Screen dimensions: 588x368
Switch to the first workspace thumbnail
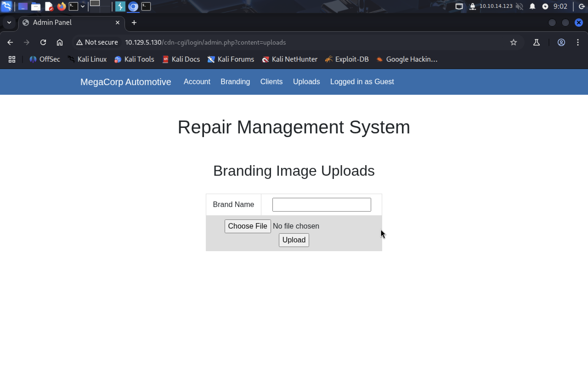(95, 3)
